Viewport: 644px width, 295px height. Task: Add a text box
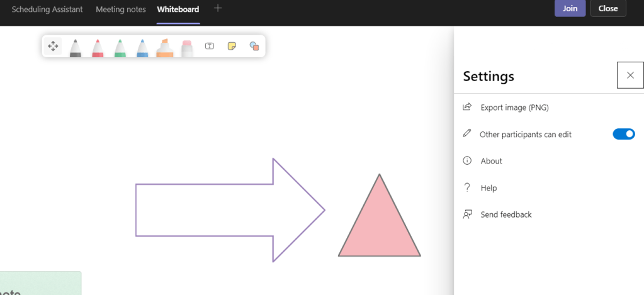pos(210,46)
